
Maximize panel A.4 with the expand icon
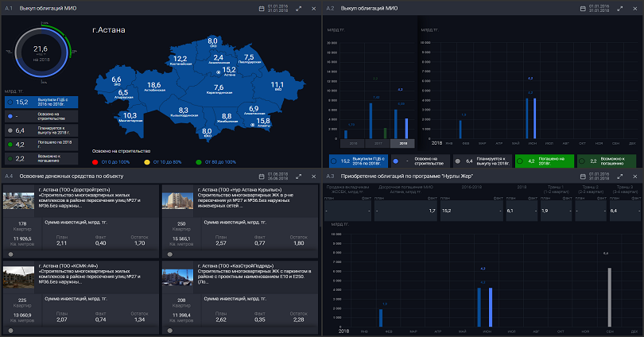(x=299, y=176)
